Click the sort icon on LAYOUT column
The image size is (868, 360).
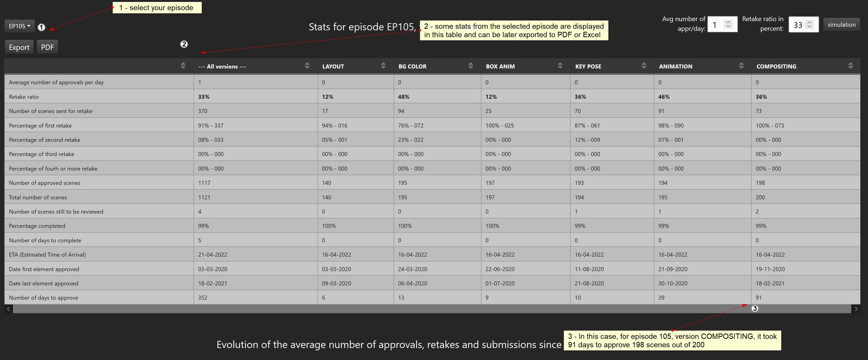383,66
